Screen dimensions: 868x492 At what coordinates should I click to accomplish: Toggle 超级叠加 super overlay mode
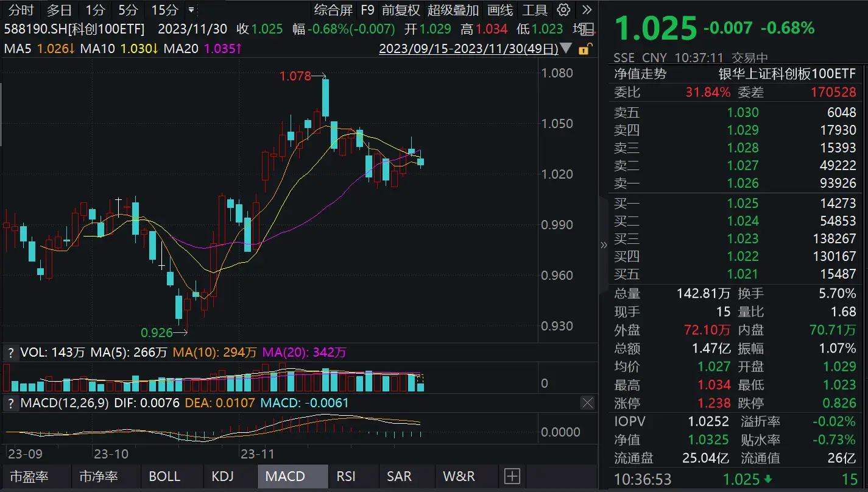click(x=453, y=10)
